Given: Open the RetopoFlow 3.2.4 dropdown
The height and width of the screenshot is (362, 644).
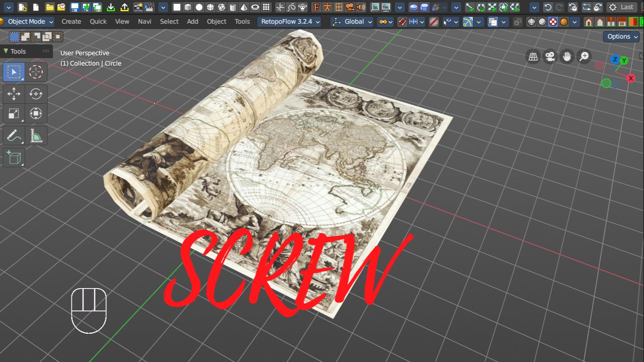Looking at the screenshot, I should pos(290,22).
